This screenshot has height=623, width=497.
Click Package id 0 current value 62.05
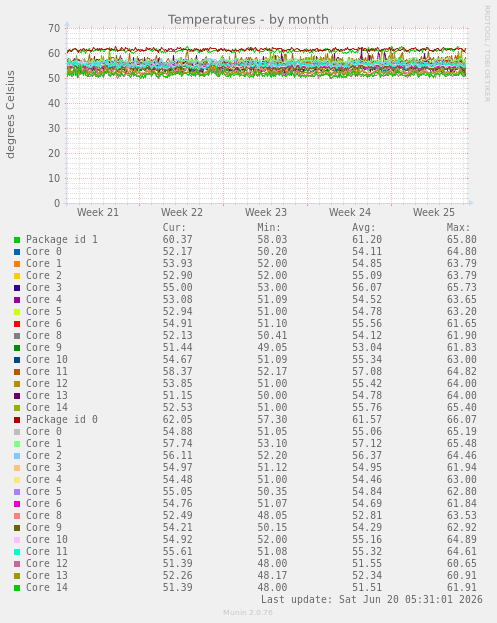click(177, 420)
